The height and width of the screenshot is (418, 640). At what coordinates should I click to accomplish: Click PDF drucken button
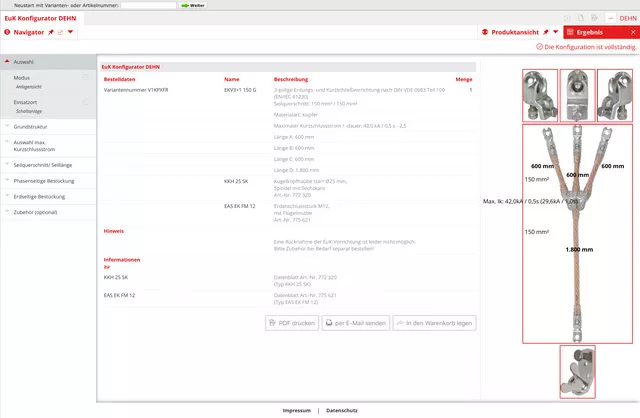coord(292,323)
